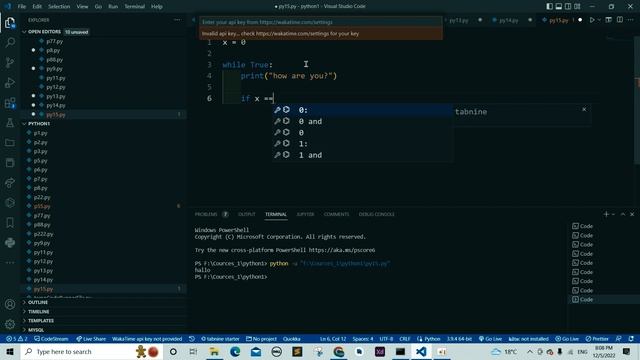Switch to the Output panel tab
The width and height of the screenshot is (640, 360).
247,214
